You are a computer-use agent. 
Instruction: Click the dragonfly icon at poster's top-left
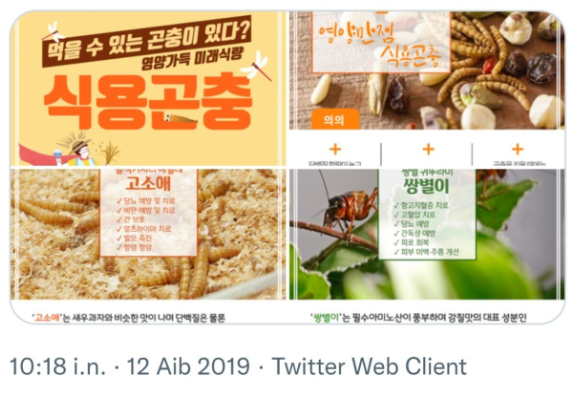[x=53, y=32]
